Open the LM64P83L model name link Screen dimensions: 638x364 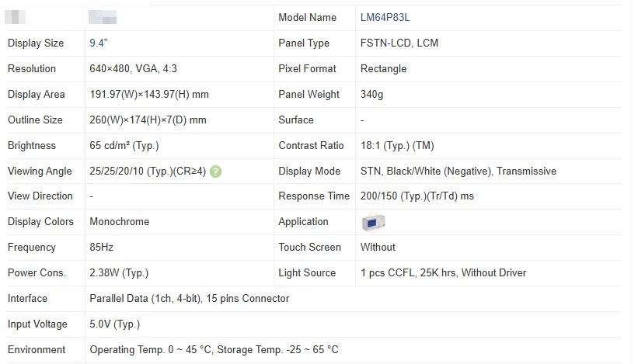tap(385, 18)
